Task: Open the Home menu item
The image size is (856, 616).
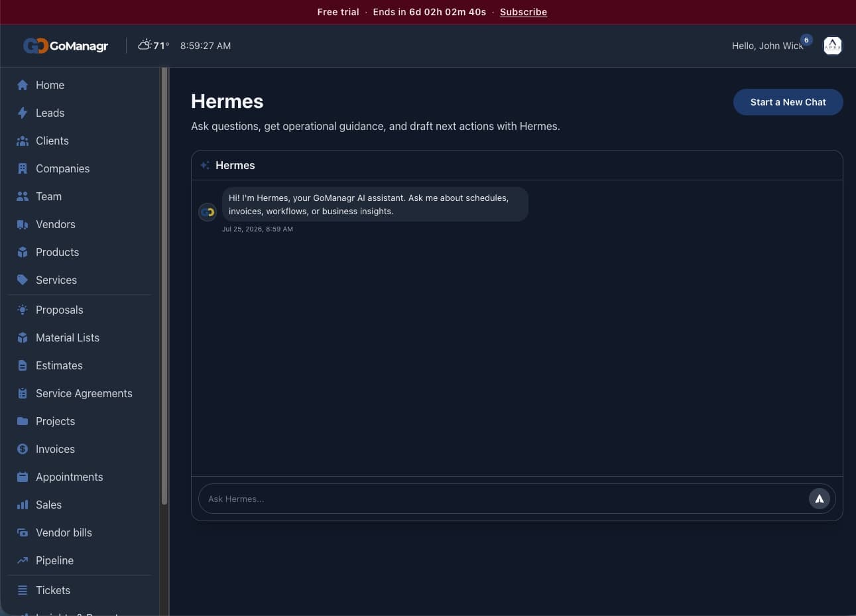Action: pos(80,85)
